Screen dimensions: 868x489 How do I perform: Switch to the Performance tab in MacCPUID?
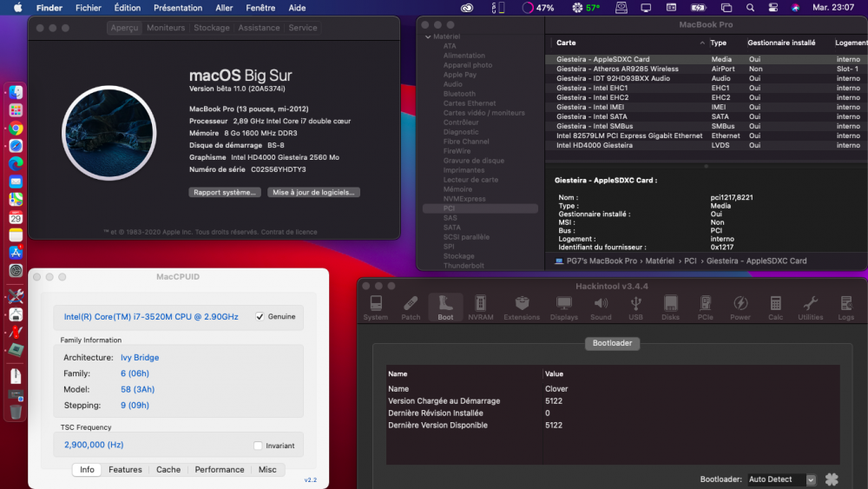[x=220, y=469]
